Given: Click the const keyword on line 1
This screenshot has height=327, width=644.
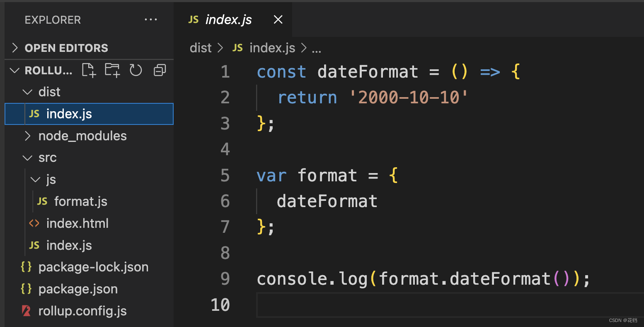Looking at the screenshot, I should (282, 72).
